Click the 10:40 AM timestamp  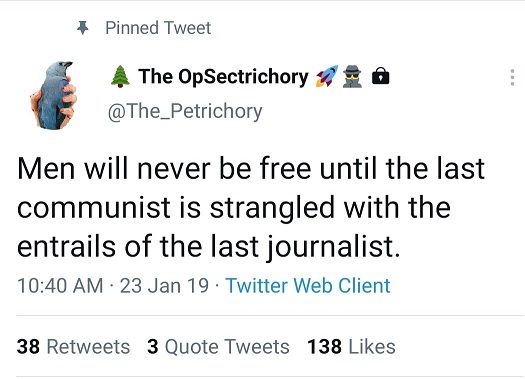(60, 286)
